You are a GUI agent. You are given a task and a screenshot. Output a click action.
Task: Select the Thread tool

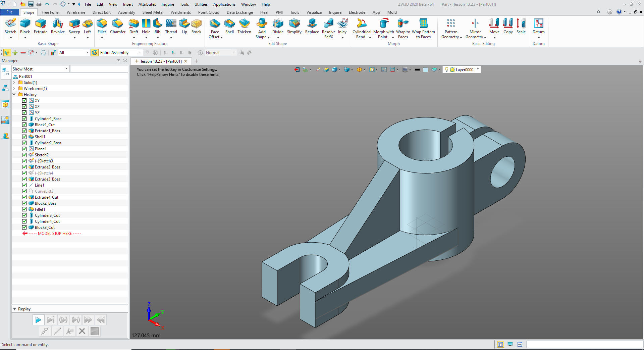[x=171, y=26]
